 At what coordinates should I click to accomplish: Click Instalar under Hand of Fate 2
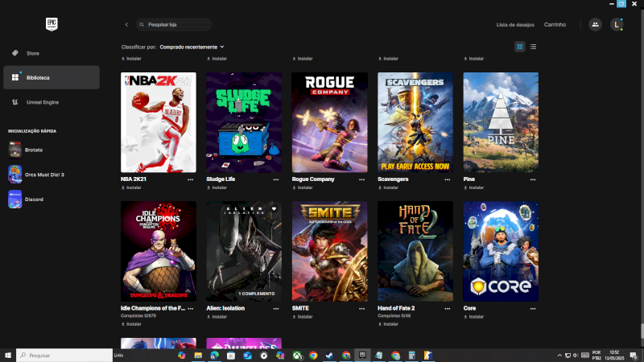tap(388, 324)
